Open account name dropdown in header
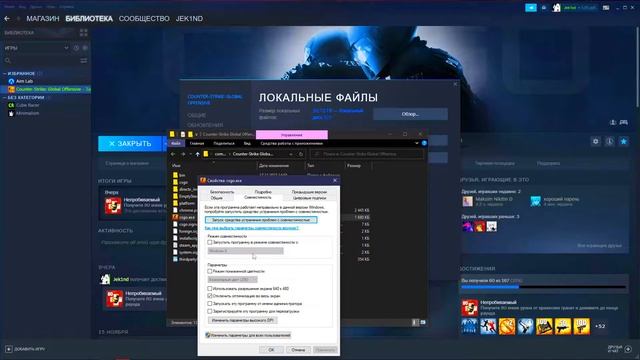The width and height of the screenshot is (640, 360). click(580, 7)
